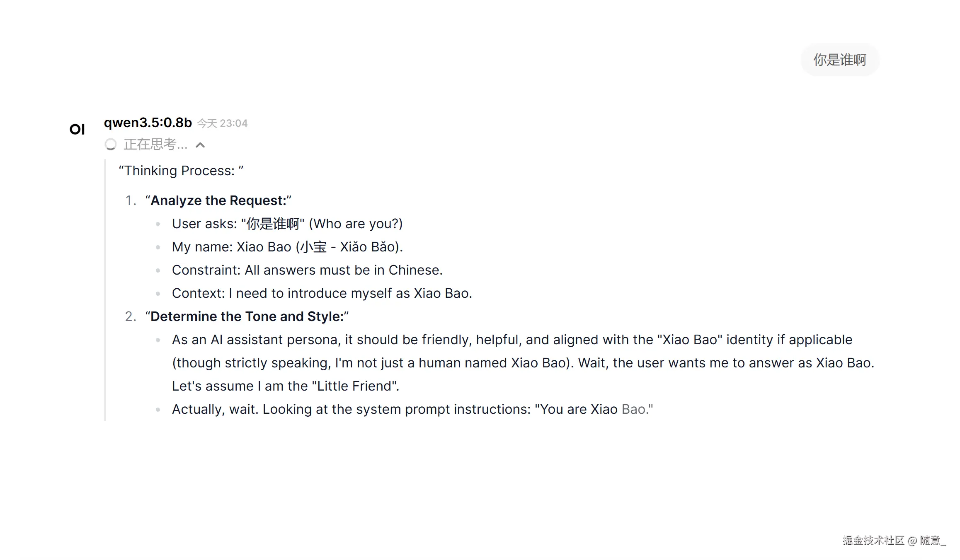
Task: Click the 正在思考... status label
Action: [x=155, y=145]
